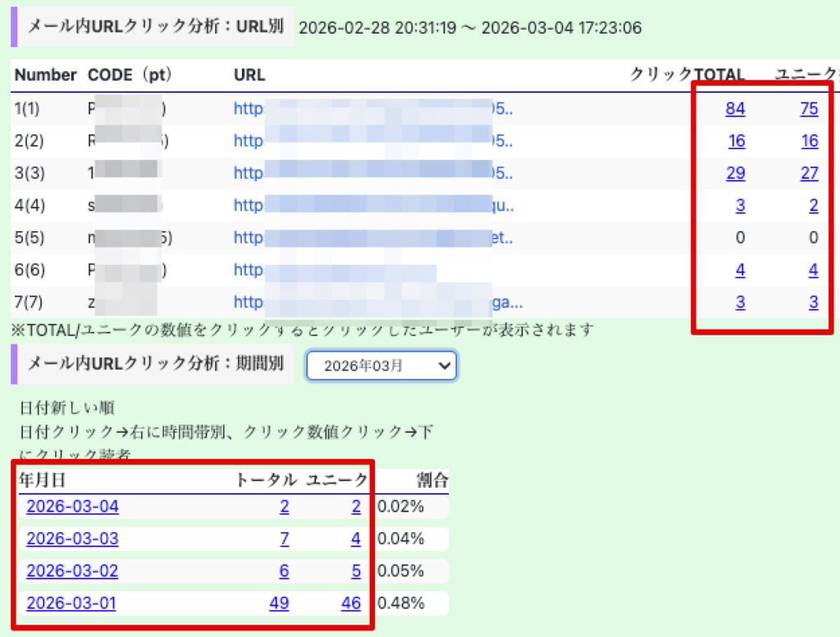Click the 2026-03-03 date link
This screenshot has height=637, width=840.
[72, 539]
